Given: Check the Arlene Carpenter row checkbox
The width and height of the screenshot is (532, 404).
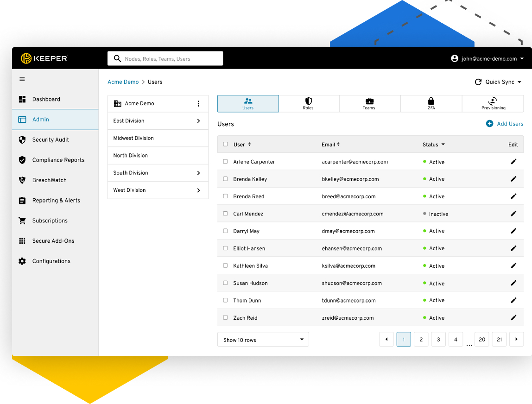Looking at the screenshot, I should (x=225, y=162).
